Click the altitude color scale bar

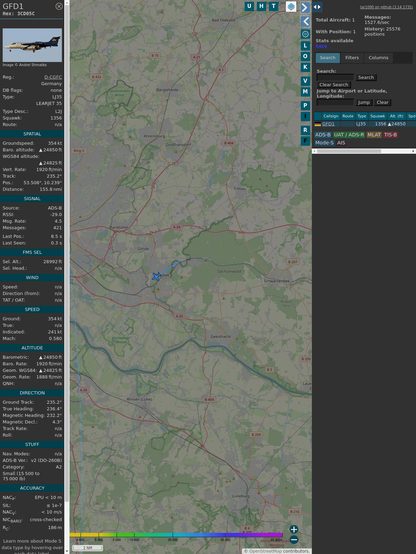coord(176,535)
